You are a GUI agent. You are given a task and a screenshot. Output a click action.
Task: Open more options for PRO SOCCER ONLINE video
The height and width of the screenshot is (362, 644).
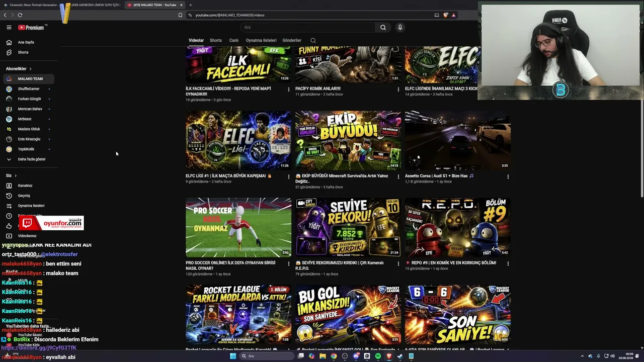288,263
